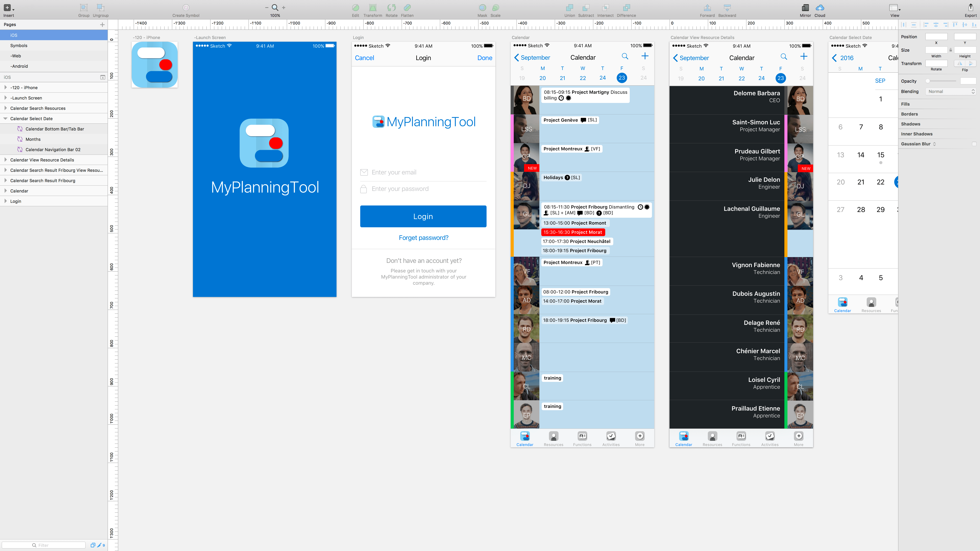
Task: Expand the Calendar View Resource Details group
Action: 5,159
